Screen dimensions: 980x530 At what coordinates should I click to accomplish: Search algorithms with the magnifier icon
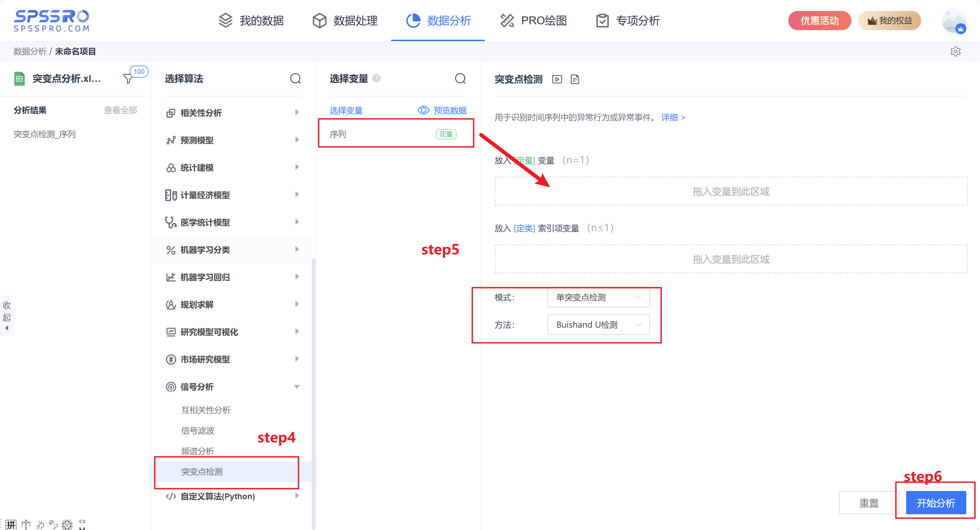point(296,78)
